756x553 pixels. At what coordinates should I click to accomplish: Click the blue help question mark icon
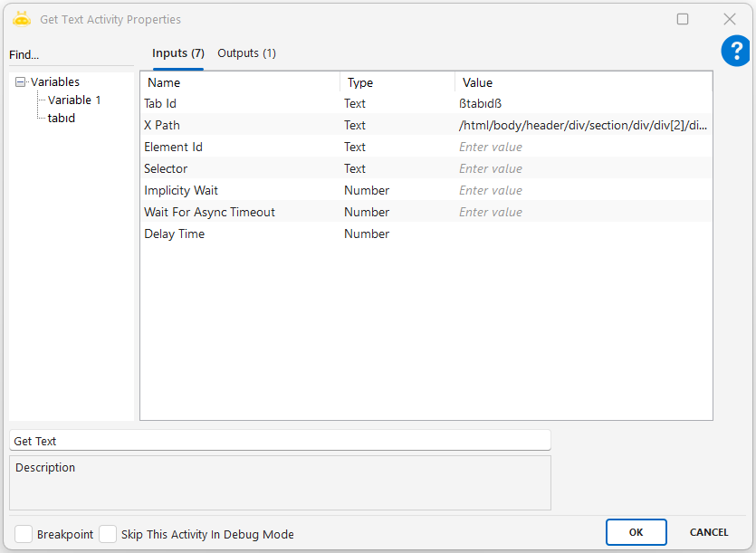(x=735, y=52)
